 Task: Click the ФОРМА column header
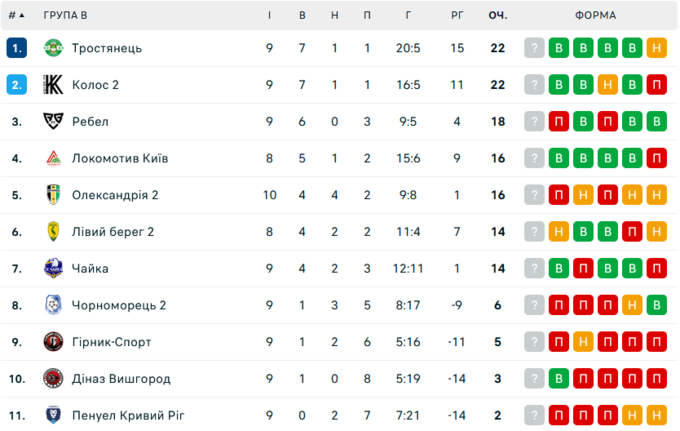(596, 16)
